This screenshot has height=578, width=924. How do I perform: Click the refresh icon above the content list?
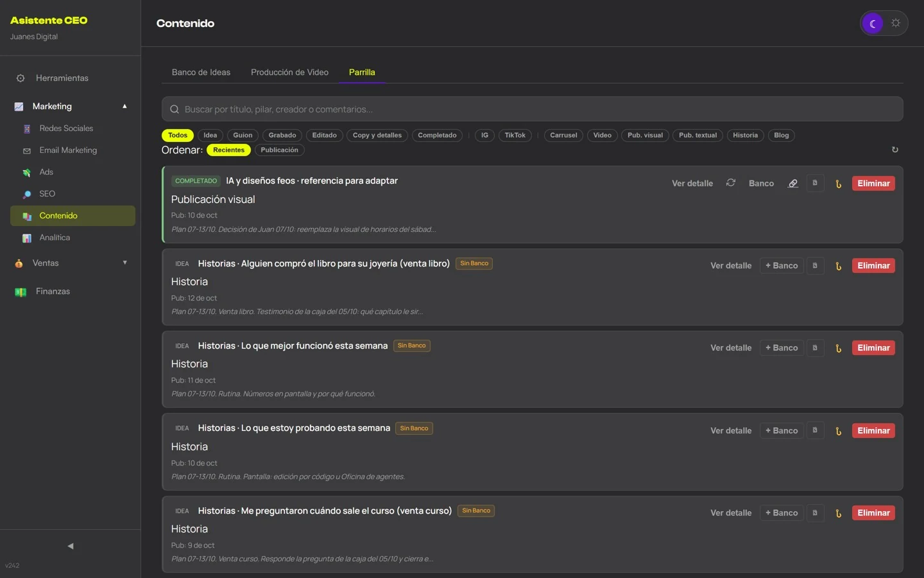click(894, 150)
